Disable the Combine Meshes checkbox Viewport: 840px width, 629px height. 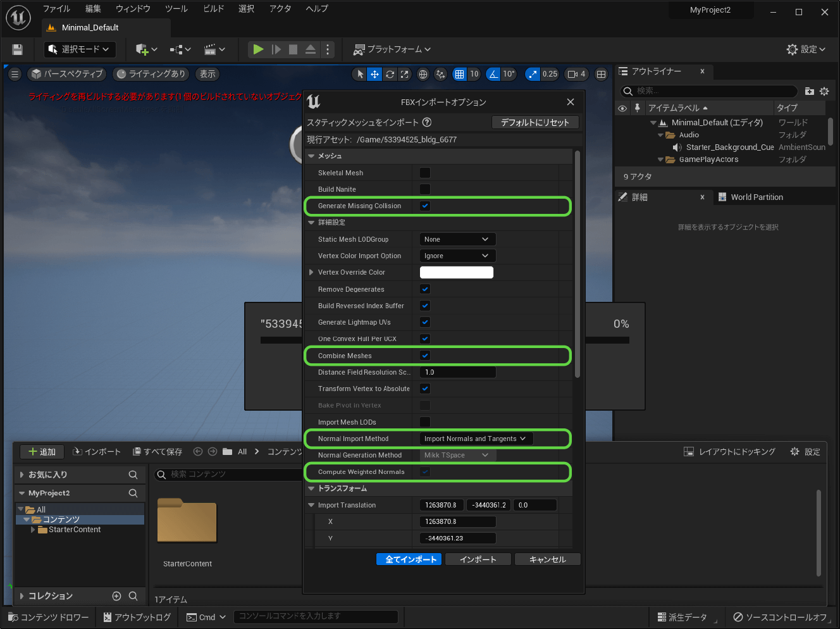[x=425, y=356]
